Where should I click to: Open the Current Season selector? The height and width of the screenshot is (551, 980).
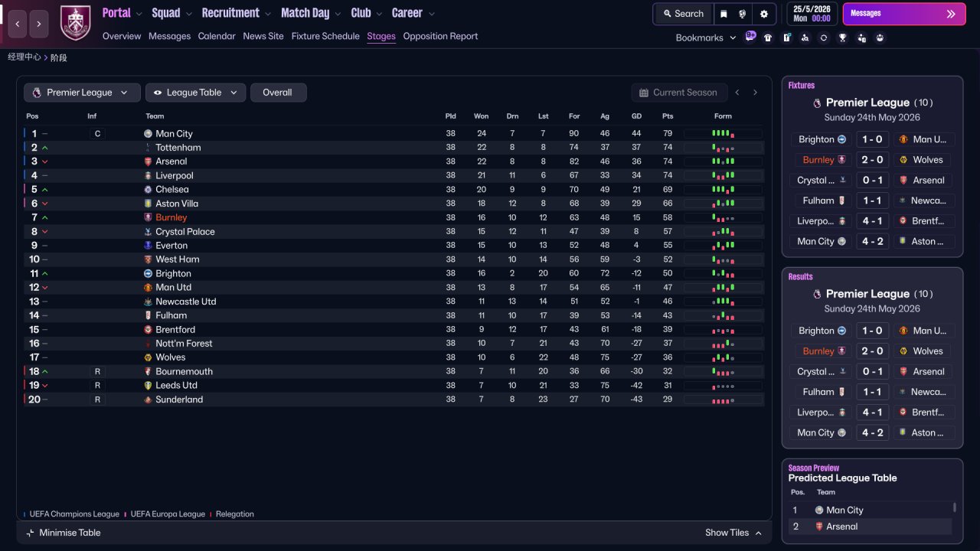pyautogui.click(x=678, y=93)
